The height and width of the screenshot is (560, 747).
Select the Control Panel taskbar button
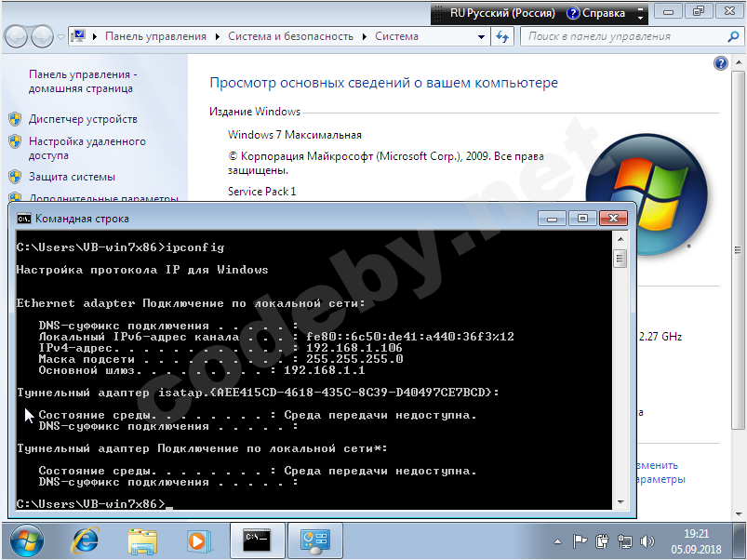[315, 540]
